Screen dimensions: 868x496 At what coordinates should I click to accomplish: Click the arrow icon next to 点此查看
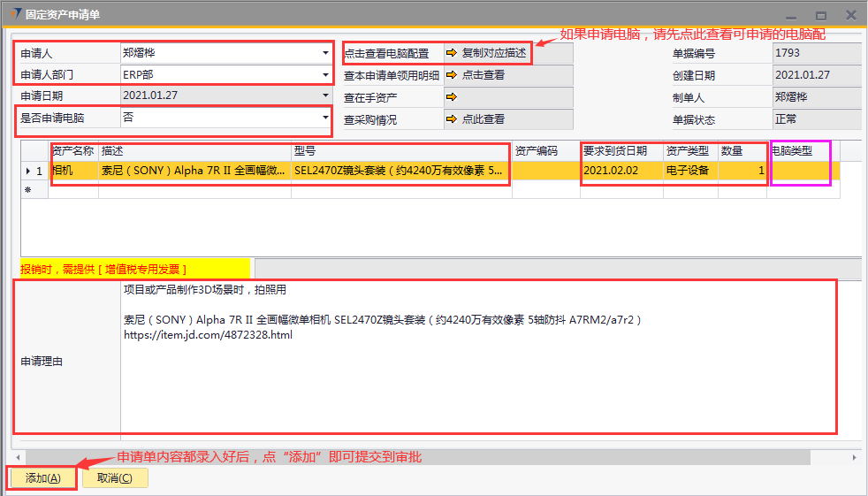(452, 119)
